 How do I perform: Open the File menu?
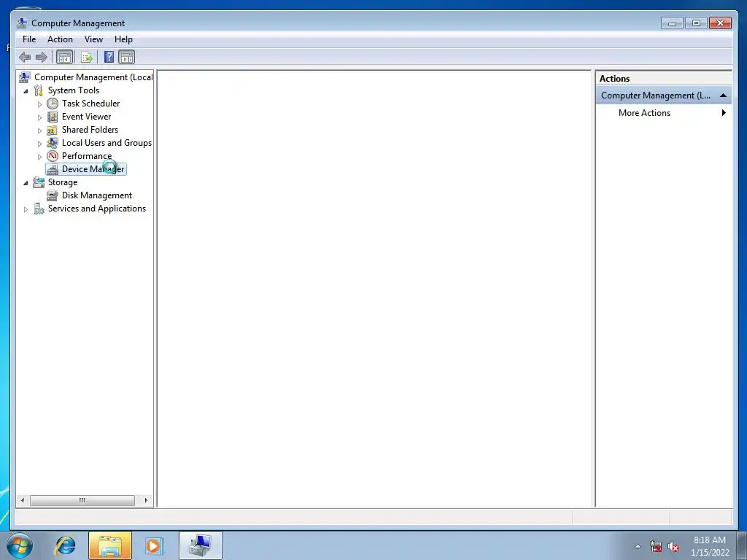[x=29, y=39]
